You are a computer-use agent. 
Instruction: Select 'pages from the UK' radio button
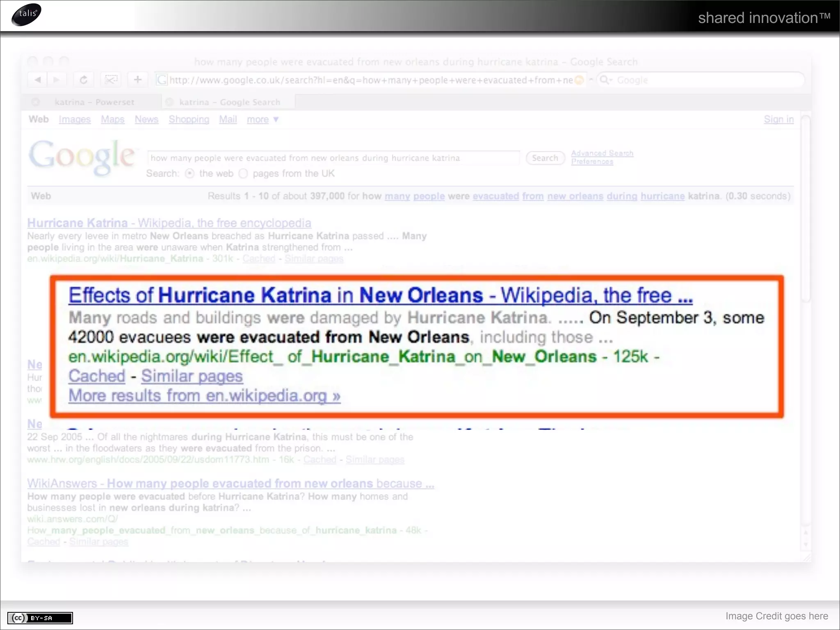[243, 173]
